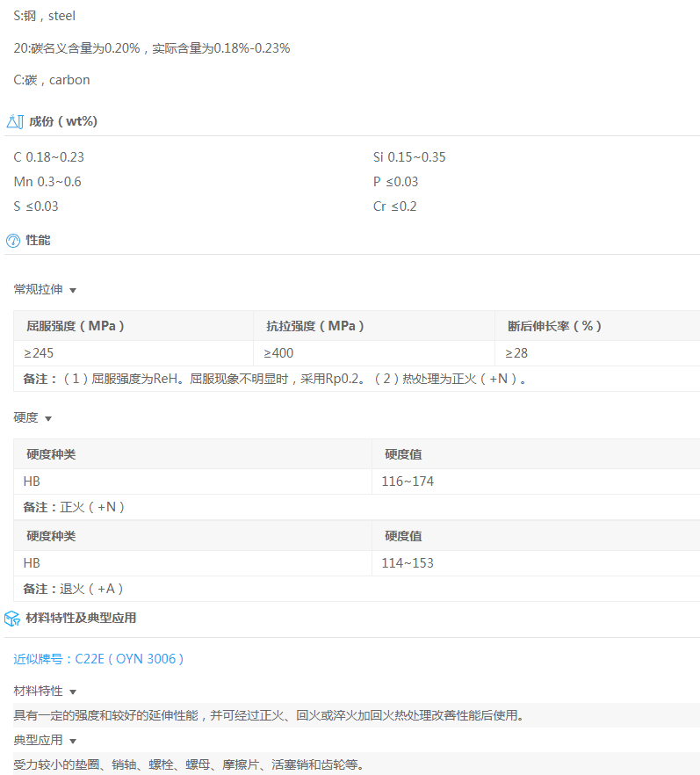
Task: Collapse the 常规拉伸 section arrow
Action: pyautogui.click(x=73, y=290)
